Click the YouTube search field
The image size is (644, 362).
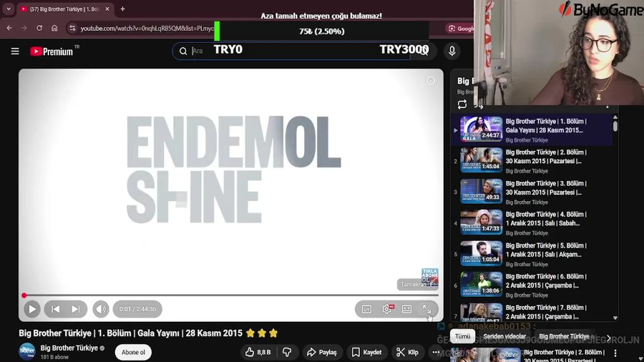[x=292, y=51]
